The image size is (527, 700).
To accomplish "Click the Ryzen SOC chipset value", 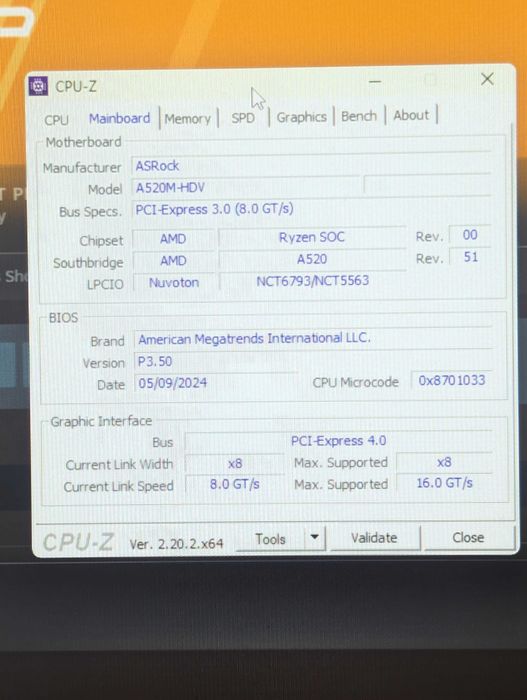I will (x=312, y=237).
